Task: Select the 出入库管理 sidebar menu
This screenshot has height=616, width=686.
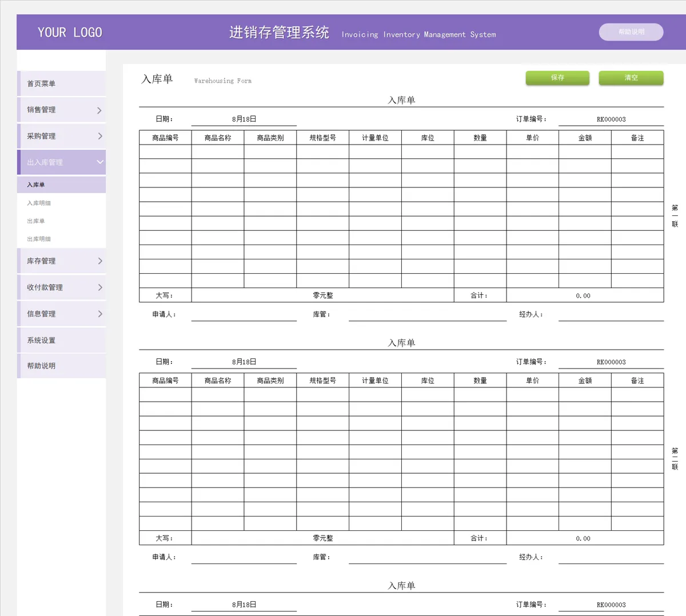Action: [x=62, y=162]
